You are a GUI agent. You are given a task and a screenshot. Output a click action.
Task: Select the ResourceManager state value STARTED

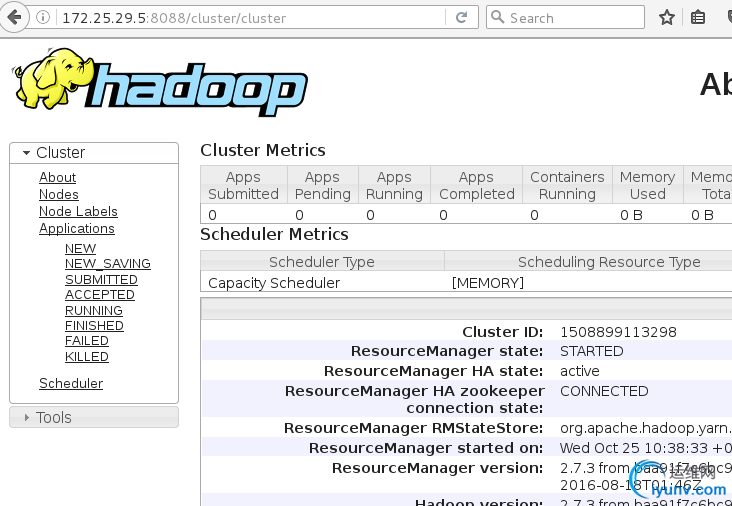tap(591, 351)
